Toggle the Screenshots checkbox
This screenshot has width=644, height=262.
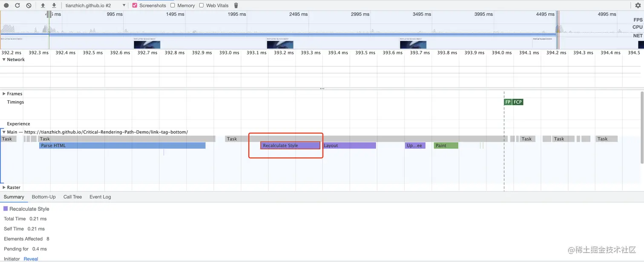[135, 6]
